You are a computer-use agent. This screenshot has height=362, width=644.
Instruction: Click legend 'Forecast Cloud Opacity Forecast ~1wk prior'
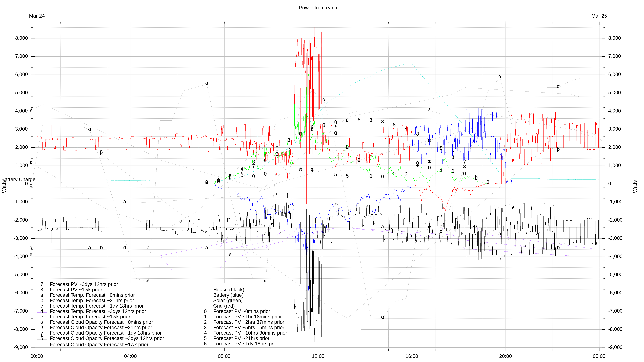(99, 345)
